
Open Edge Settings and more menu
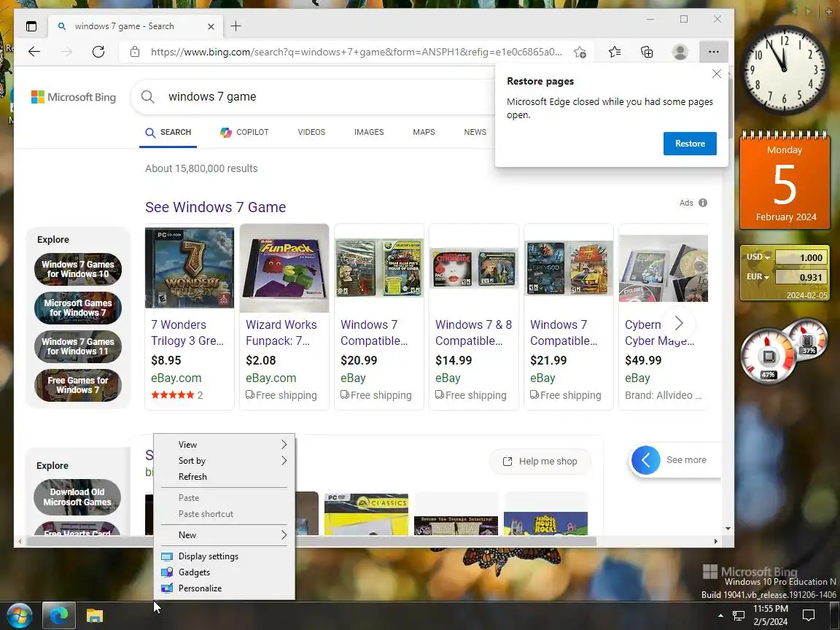pyautogui.click(x=714, y=52)
